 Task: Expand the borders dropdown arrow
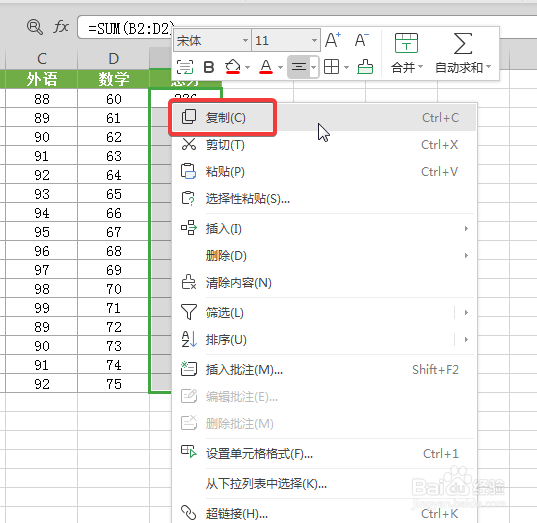346,67
